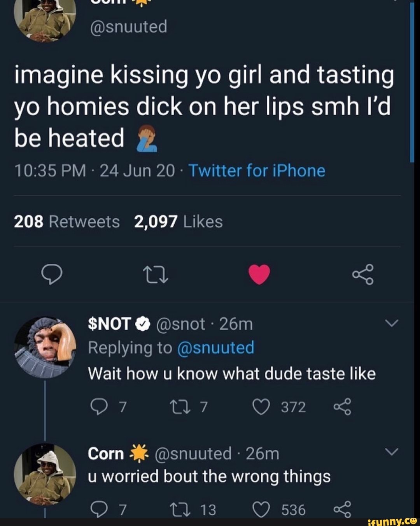
Task: Share Corn's 'wrong things' reply
Action: (342, 510)
